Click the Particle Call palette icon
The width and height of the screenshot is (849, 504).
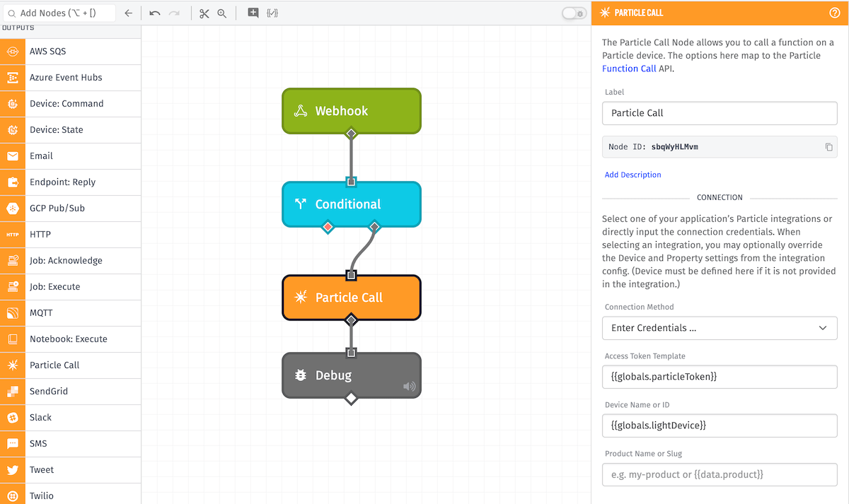(x=13, y=365)
